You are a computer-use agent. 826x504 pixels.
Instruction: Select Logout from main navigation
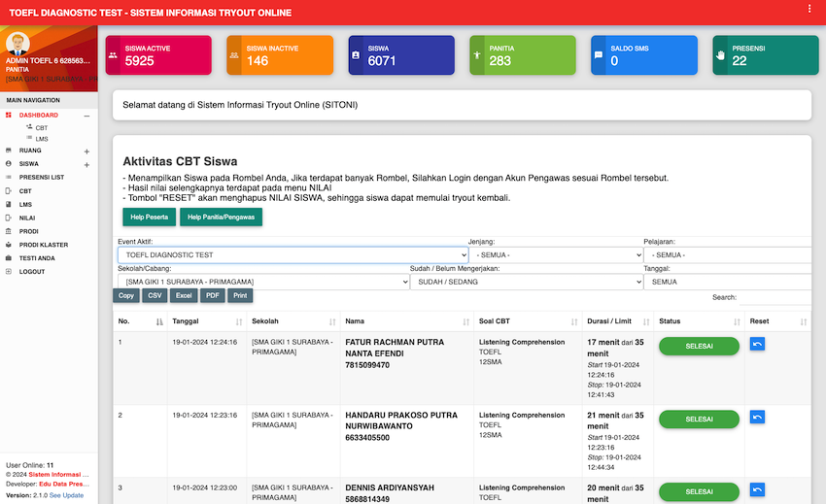(32, 272)
